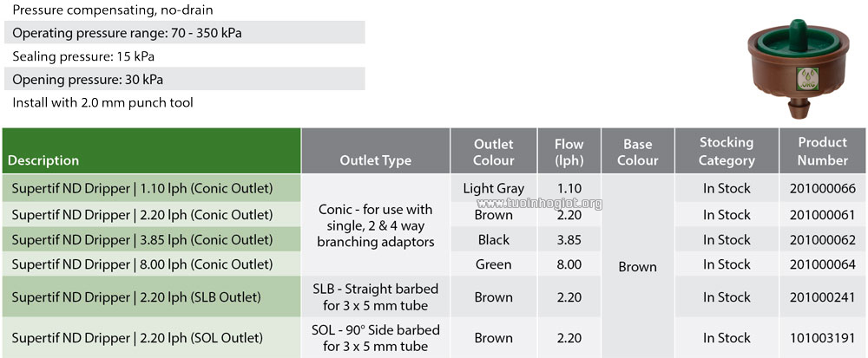Click the Flow (lph) column header
Viewport: 868px width, 358px height.
pos(569,151)
